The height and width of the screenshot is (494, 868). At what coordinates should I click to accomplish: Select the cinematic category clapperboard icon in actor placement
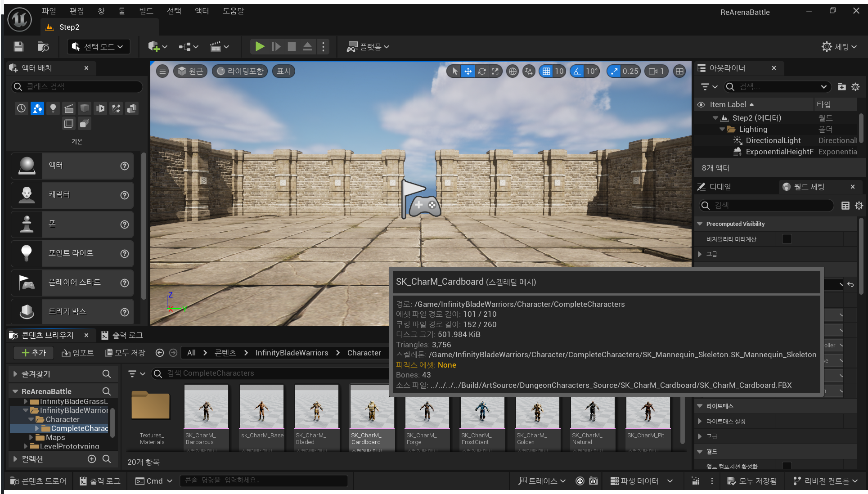click(x=69, y=108)
